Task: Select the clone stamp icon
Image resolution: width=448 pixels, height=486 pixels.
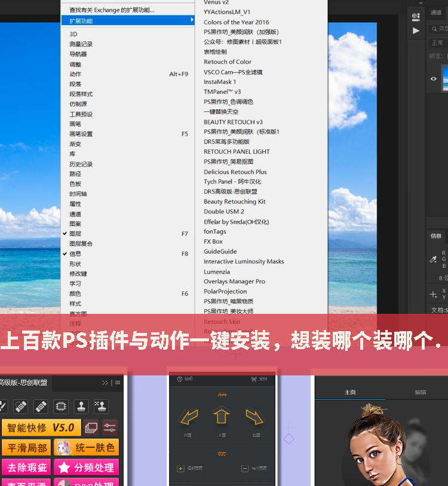Action: coord(81,406)
